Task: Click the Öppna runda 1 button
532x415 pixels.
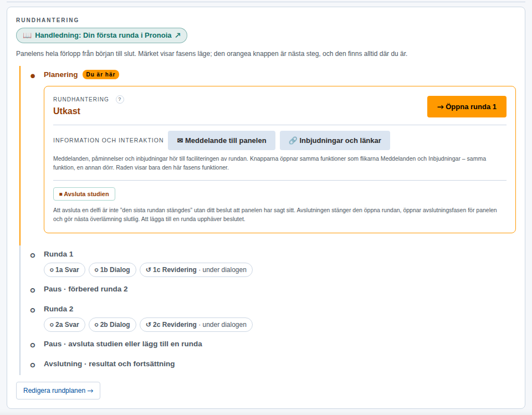Action: [x=467, y=107]
